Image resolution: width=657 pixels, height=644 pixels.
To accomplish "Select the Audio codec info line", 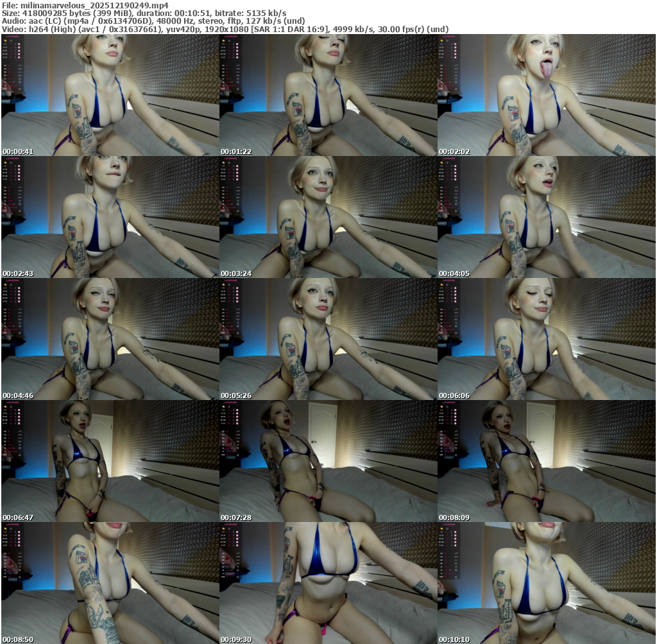I will click(153, 21).
